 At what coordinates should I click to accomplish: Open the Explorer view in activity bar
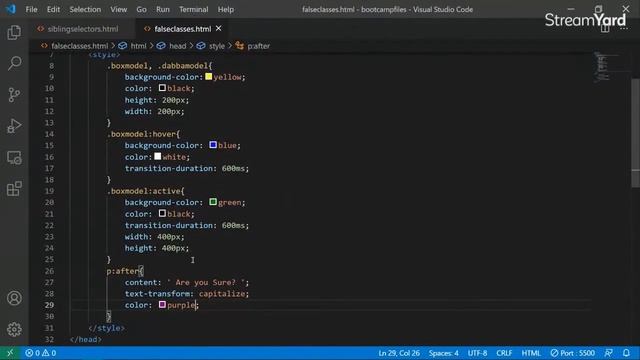click(14, 32)
